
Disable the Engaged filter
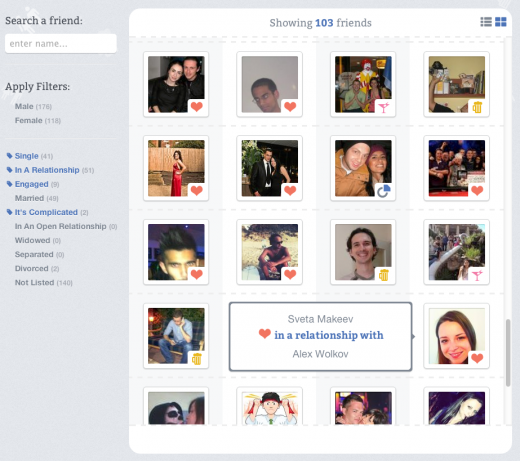click(x=33, y=184)
